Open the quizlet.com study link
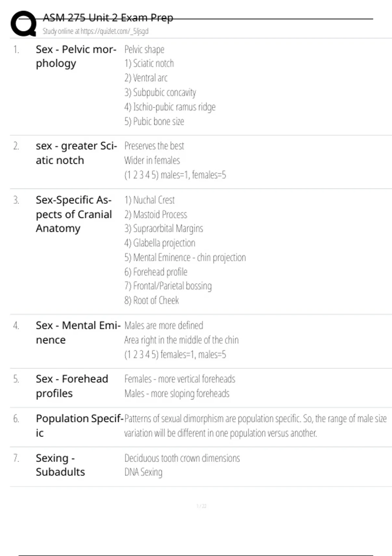392x556 pixels. [x=95, y=31]
